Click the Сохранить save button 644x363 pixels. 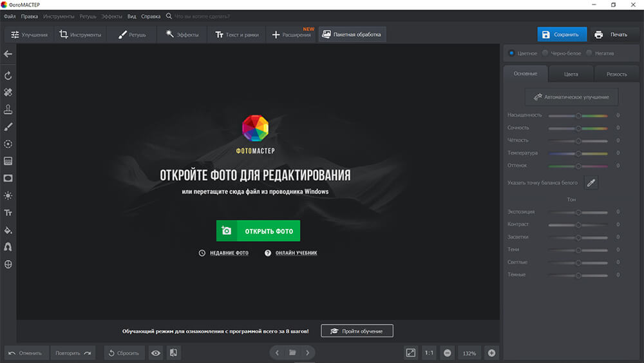click(x=562, y=35)
